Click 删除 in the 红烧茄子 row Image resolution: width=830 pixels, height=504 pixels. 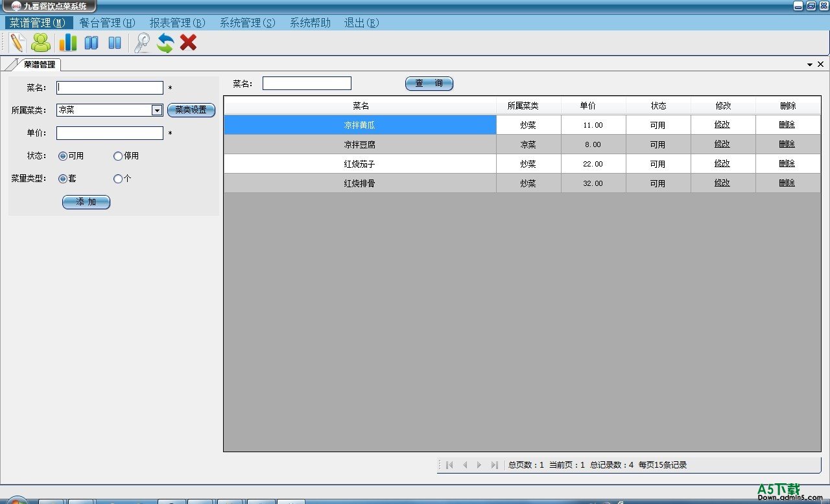point(787,164)
